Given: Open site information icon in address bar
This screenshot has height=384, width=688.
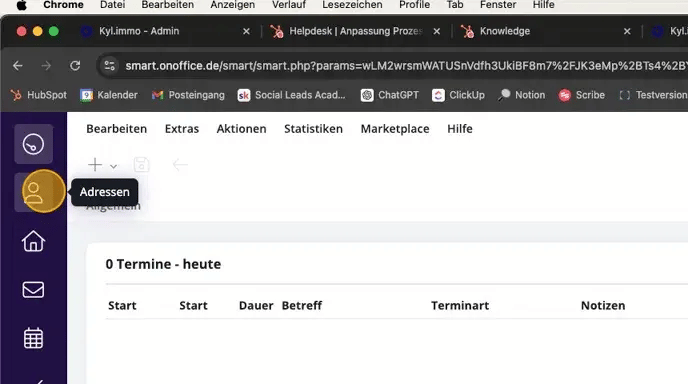Looking at the screenshot, I should [x=109, y=66].
